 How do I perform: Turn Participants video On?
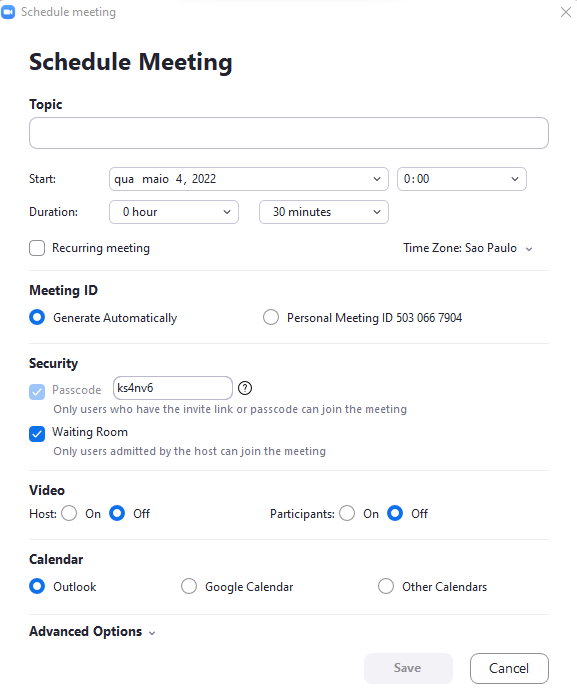(347, 513)
